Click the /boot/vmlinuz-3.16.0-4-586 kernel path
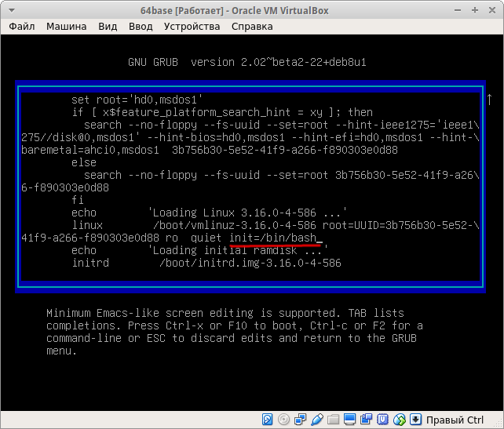The height and width of the screenshot is (429, 504). [235, 225]
